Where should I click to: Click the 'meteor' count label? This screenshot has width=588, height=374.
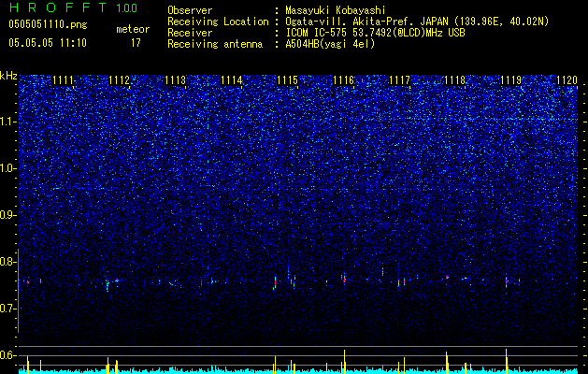(x=133, y=29)
